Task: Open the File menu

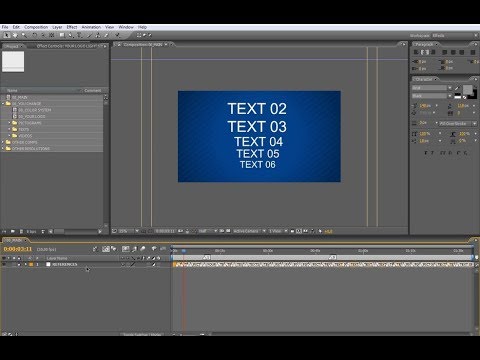Action: point(5,27)
